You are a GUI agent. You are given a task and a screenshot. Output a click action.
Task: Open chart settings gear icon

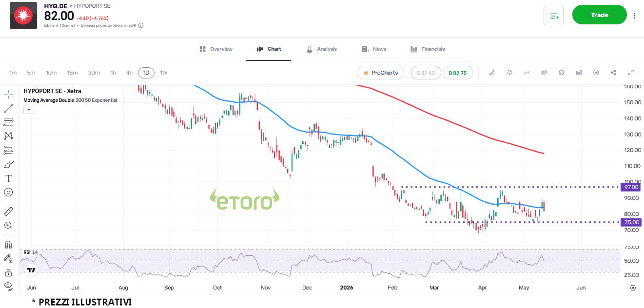point(561,73)
